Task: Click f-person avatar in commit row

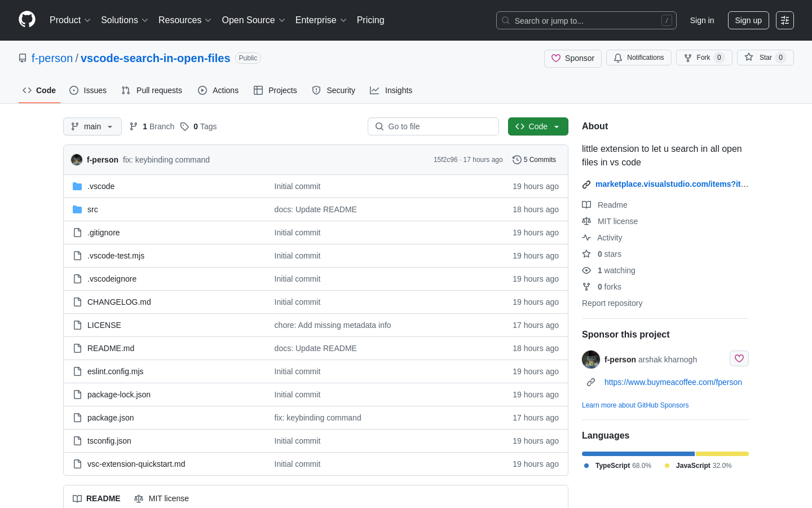Action: pos(77,160)
